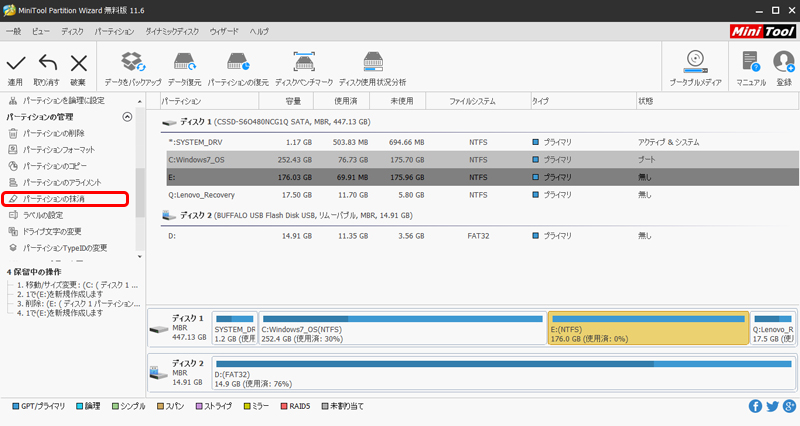Open the 一般 menu
Screen dimensions: 800x426
[14, 32]
